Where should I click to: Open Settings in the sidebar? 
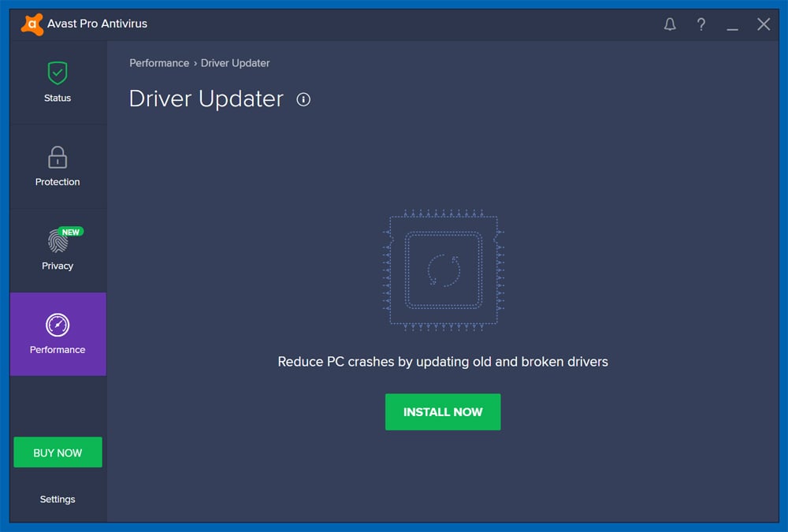pyautogui.click(x=58, y=500)
